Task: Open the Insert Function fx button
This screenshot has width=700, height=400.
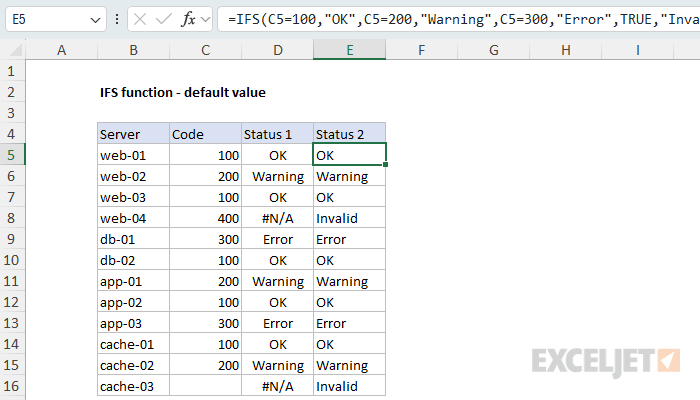Action: (x=188, y=19)
